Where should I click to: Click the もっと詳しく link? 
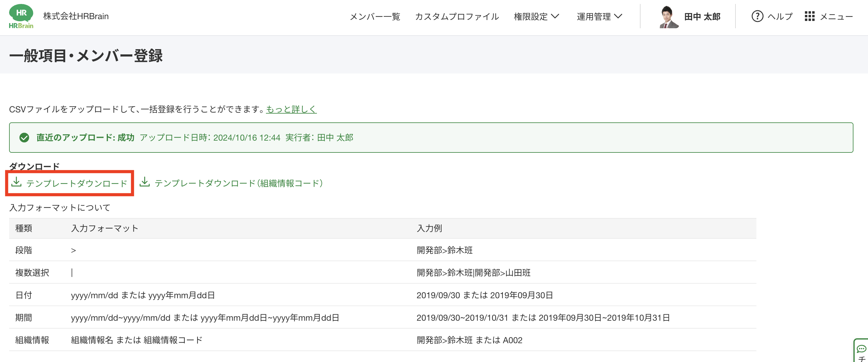click(x=291, y=109)
